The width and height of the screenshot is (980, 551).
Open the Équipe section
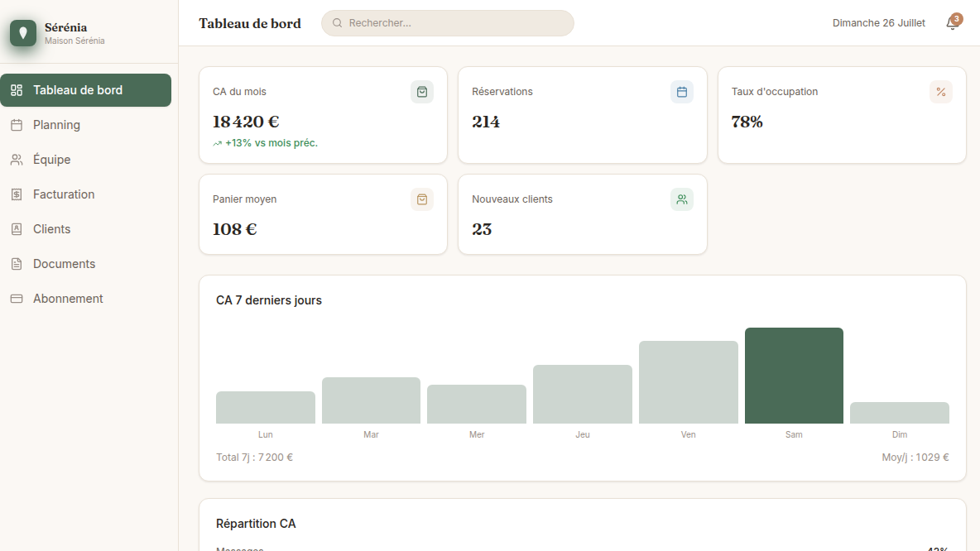(85, 160)
